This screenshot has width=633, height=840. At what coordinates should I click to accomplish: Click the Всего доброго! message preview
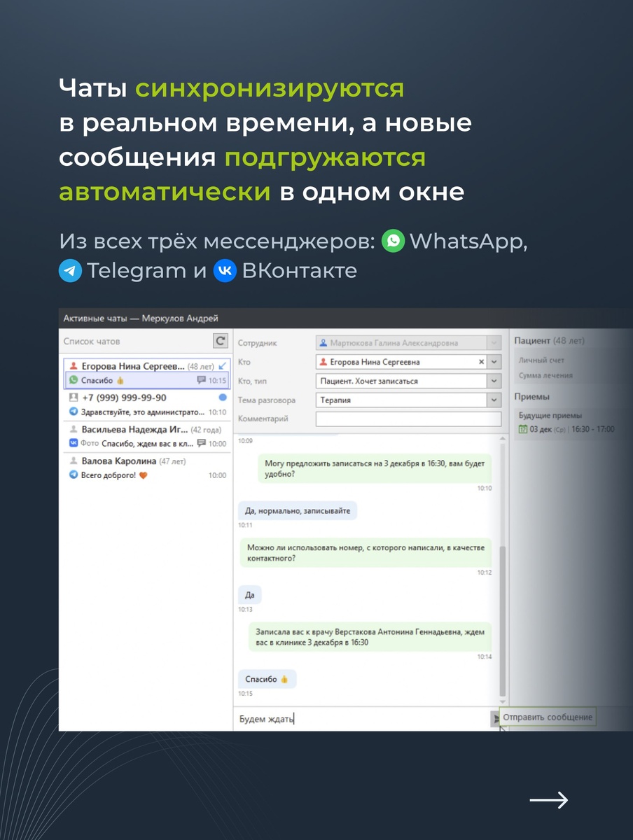click(114, 475)
